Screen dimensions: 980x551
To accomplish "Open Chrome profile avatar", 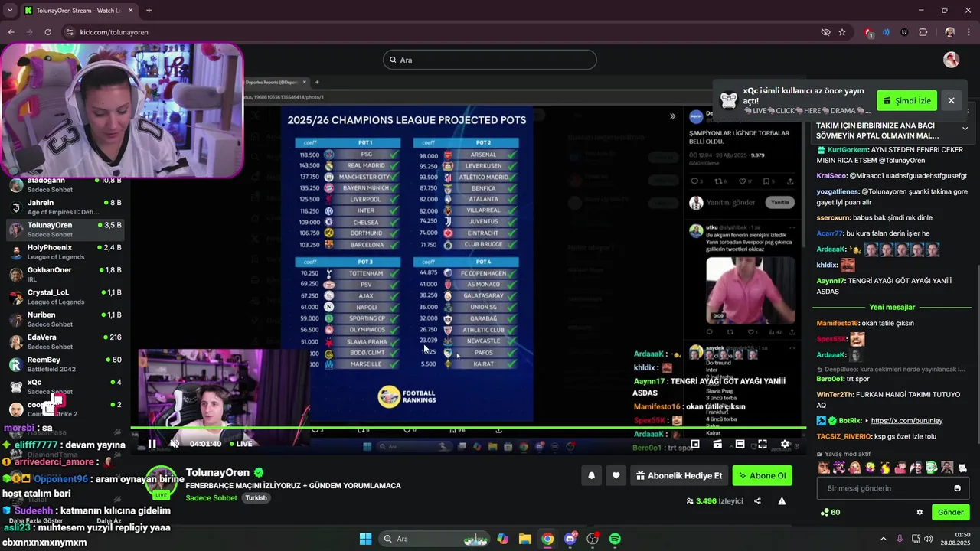I will pyautogui.click(x=949, y=32).
